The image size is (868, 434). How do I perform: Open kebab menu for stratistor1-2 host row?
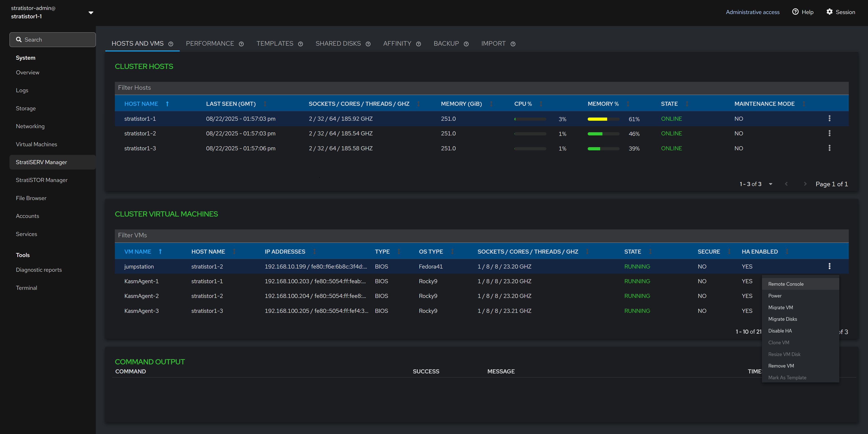(829, 133)
